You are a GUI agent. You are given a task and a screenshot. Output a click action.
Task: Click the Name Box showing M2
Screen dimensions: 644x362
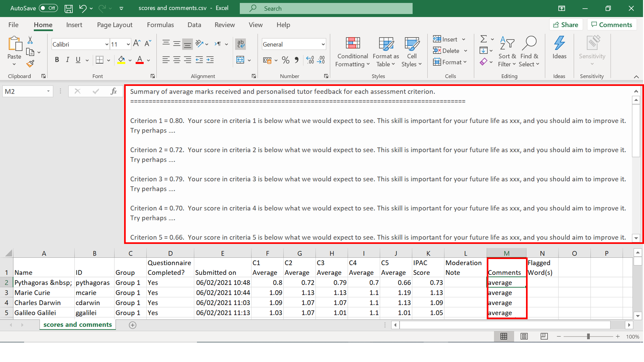click(x=28, y=91)
